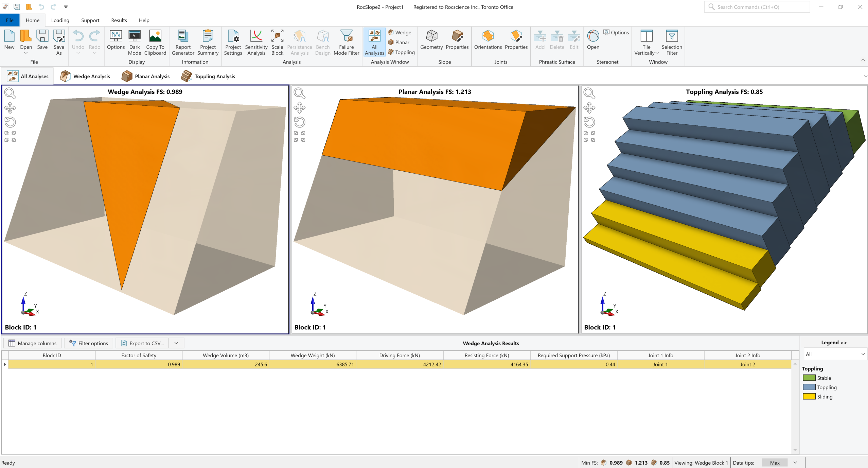Launch Report Generator

coord(183,42)
